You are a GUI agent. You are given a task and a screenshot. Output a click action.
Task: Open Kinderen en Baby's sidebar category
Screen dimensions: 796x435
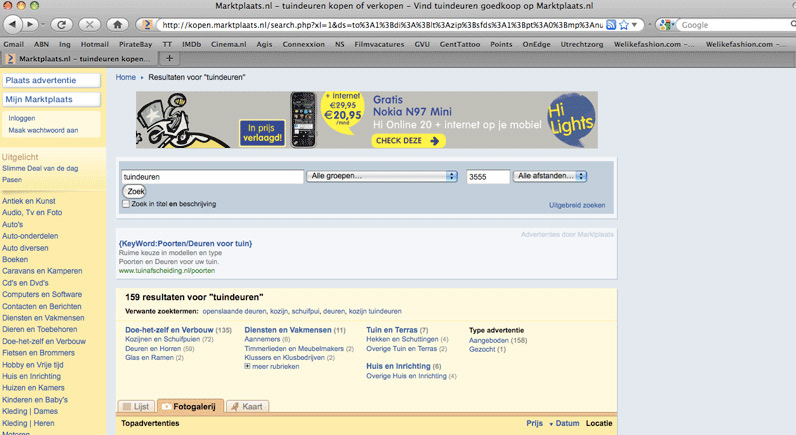coord(35,399)
